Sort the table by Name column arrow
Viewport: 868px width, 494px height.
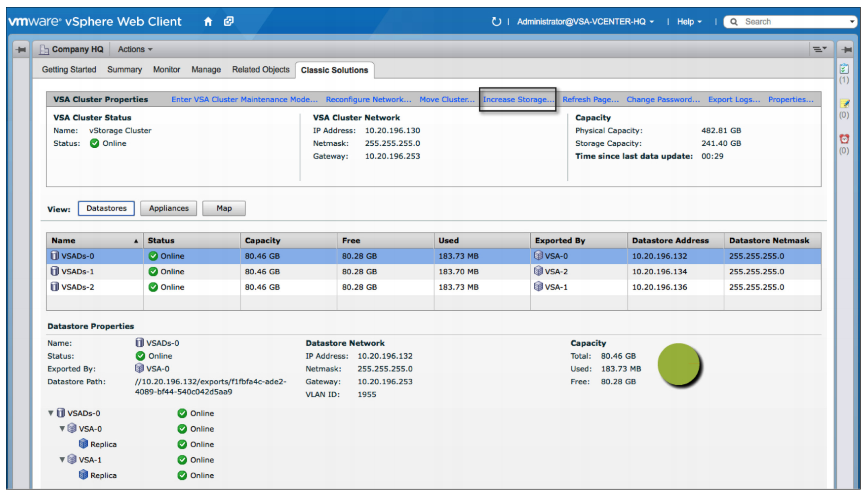[136, 241]
